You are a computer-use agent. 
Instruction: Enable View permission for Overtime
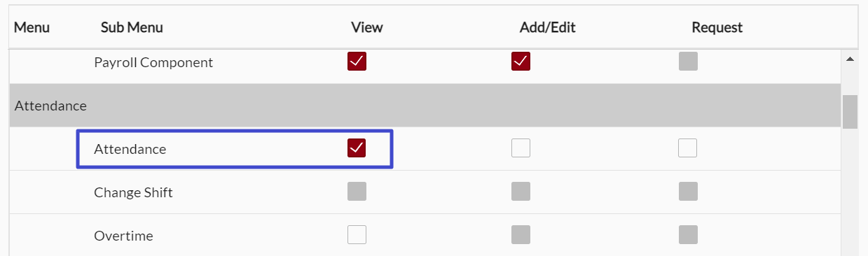357,235
